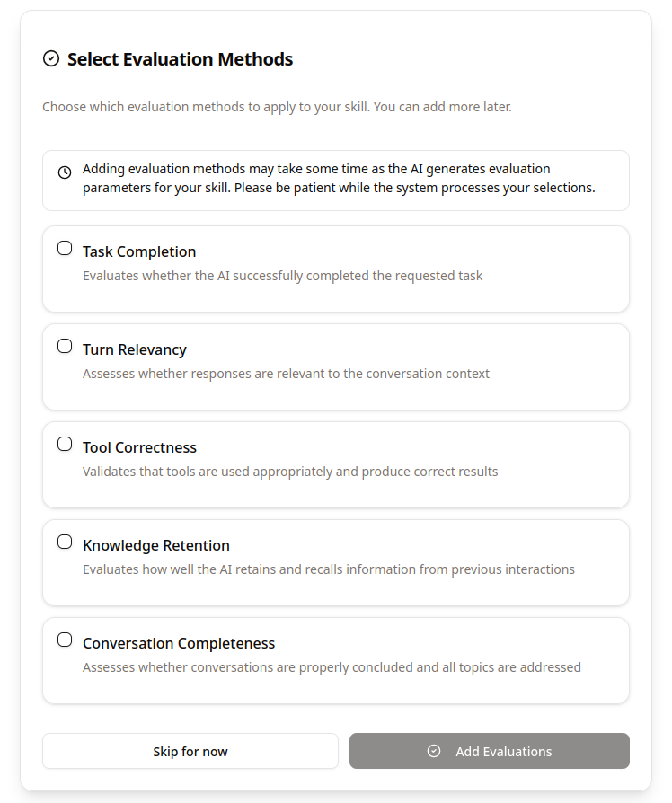Select the Turn Relevancy card
Screen dimensions: 672x803
(x=336, y=366)
